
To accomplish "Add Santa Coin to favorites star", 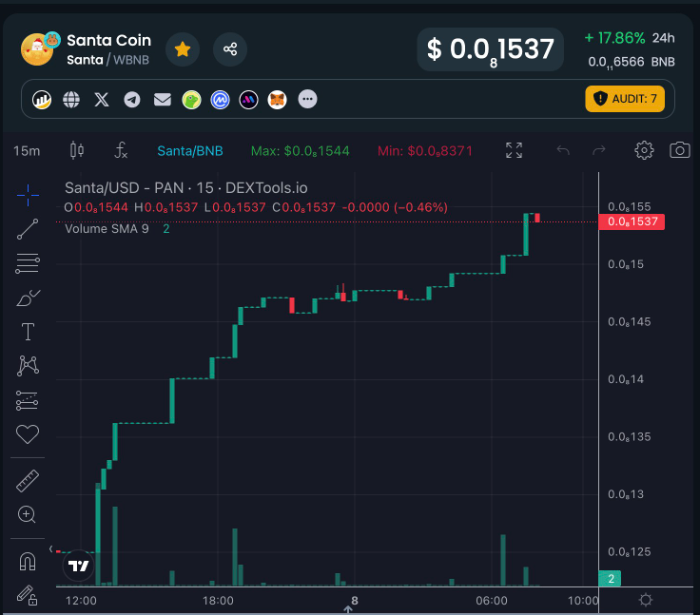I will click(183, 49).
